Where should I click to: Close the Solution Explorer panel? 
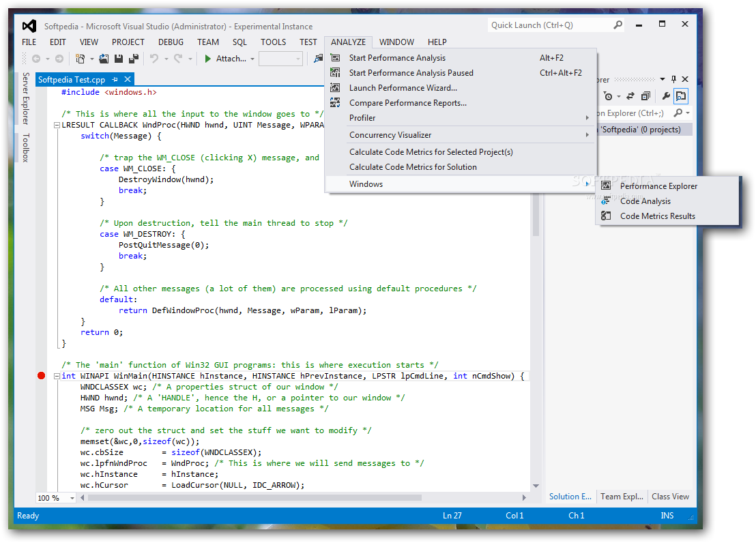(685, 79)
